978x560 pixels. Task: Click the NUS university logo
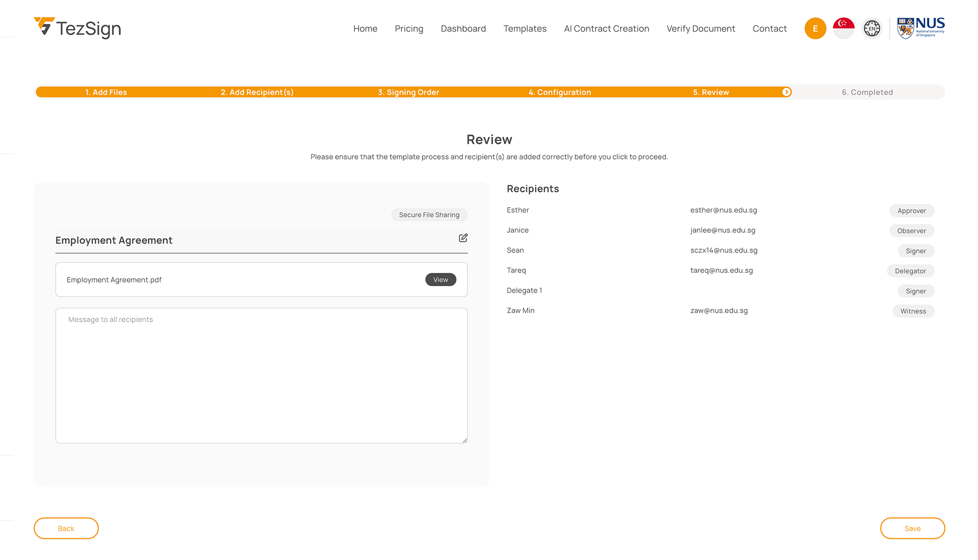(x=920, y=28)
